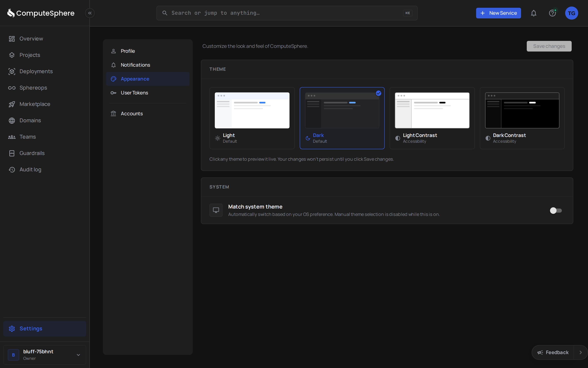Click the Feedback megaphone icon
The height and width of the screenshot is (368, 588).
540,352
